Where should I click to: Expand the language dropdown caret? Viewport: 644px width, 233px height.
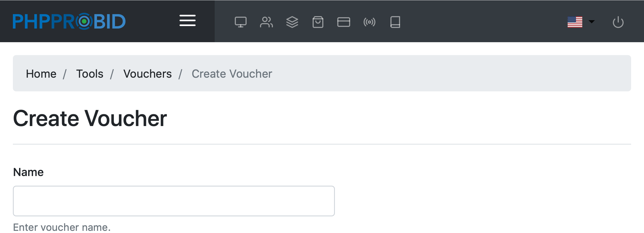point(591,21)
